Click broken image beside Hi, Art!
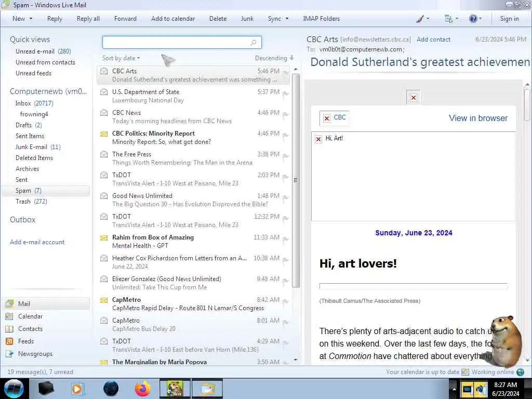Screen dimensions: 532x399 point(318,139)
